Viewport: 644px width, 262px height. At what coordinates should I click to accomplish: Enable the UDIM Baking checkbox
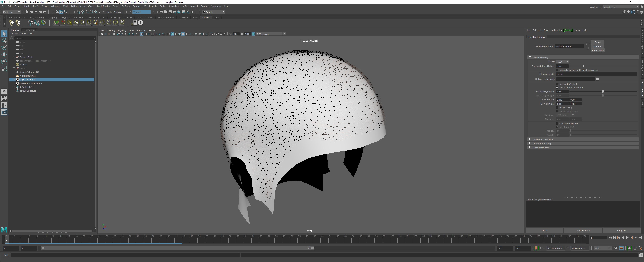point(557,108)
